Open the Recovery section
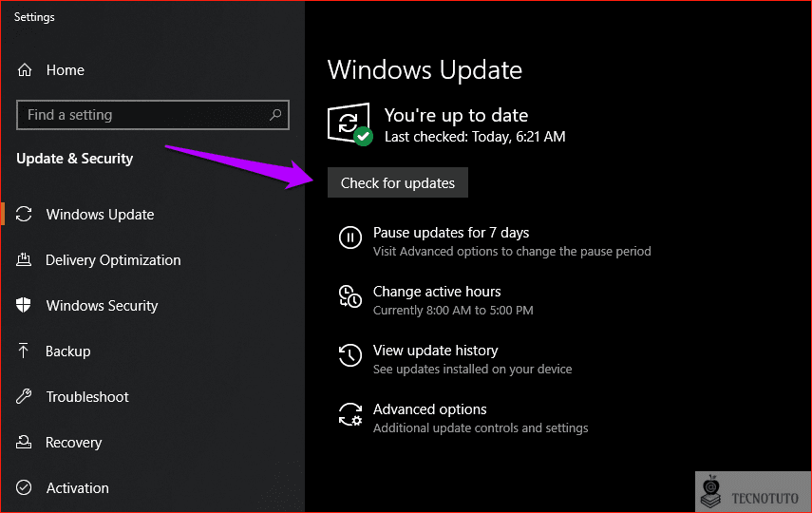Image resolution: width=812 pixels, height=513 pixels. click(x=73, y=443)
